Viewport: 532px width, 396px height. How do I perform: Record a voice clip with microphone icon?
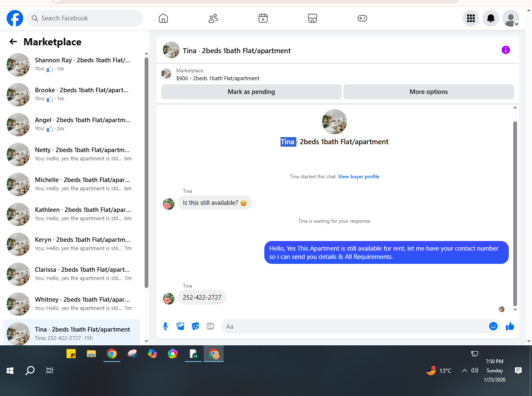click(x=165, y=326)
